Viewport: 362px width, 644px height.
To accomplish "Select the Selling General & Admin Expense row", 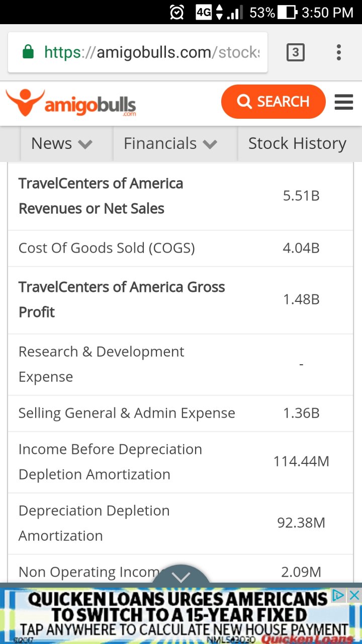I will coord(180,413).
